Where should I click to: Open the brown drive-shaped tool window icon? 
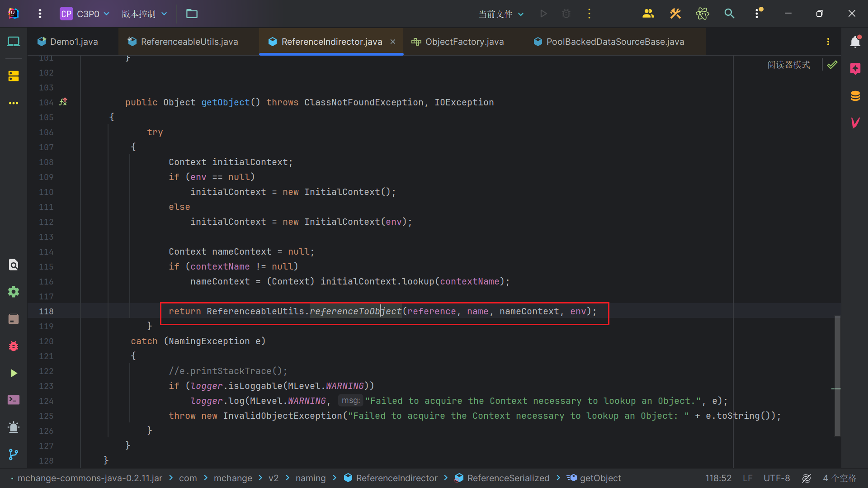pyautogui.click(x=14, y=319)
